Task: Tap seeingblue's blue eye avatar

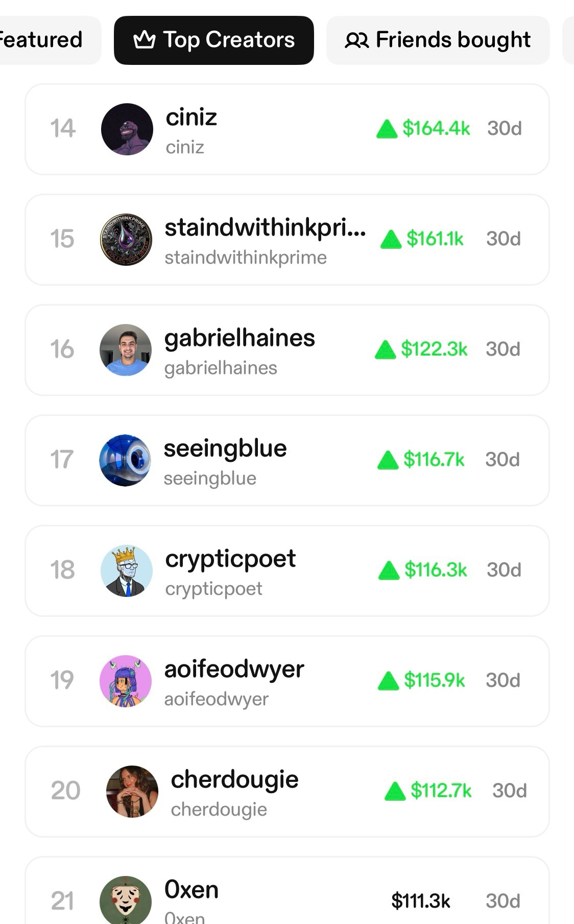Action: [x=125, y=460]
